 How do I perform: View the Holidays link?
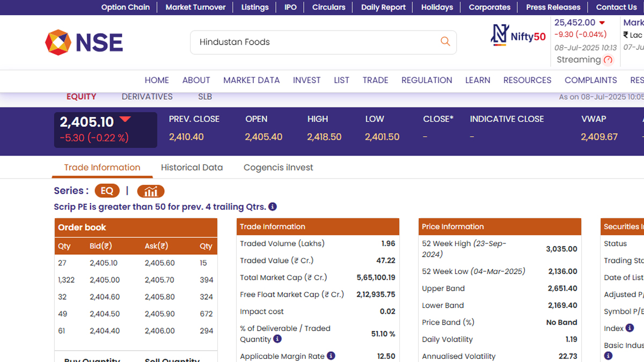pos(437,7)
